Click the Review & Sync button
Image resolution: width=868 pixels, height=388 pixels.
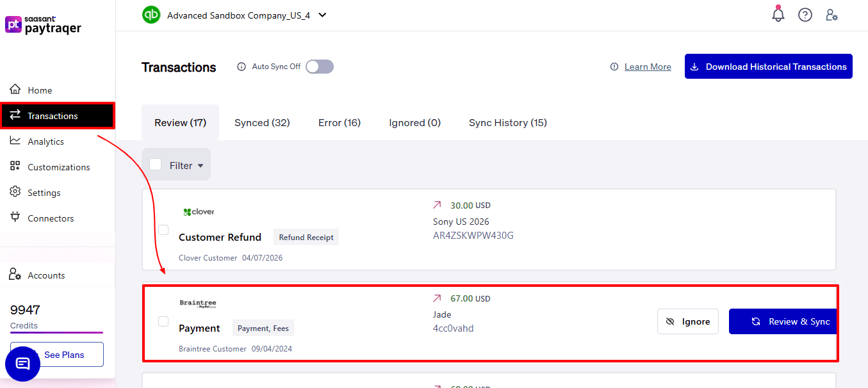tap(783, 321)
